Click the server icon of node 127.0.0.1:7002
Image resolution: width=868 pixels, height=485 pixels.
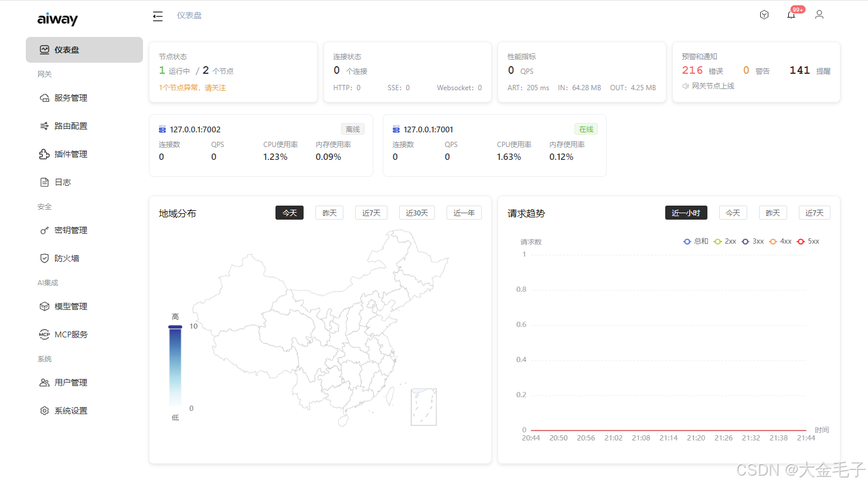(162, 129)
